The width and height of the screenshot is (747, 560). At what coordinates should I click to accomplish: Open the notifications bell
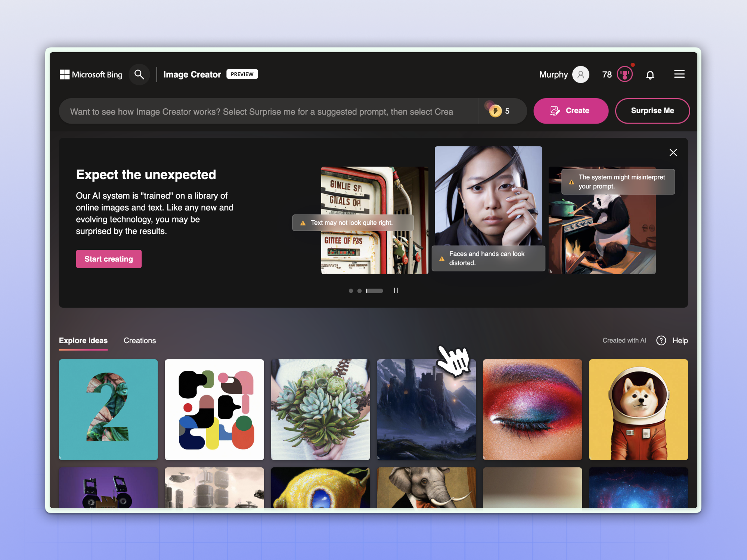(650, 75)
